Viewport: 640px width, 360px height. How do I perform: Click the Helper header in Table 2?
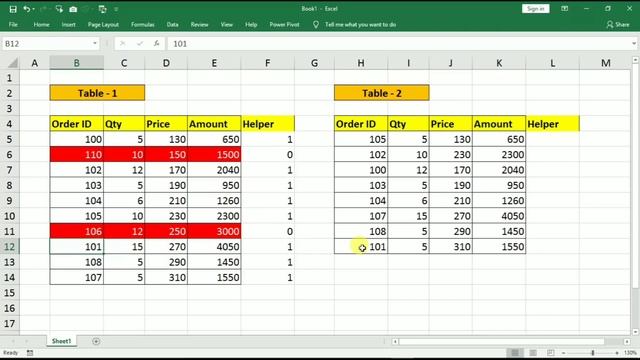pyautogui.click(x=552, y=124)
